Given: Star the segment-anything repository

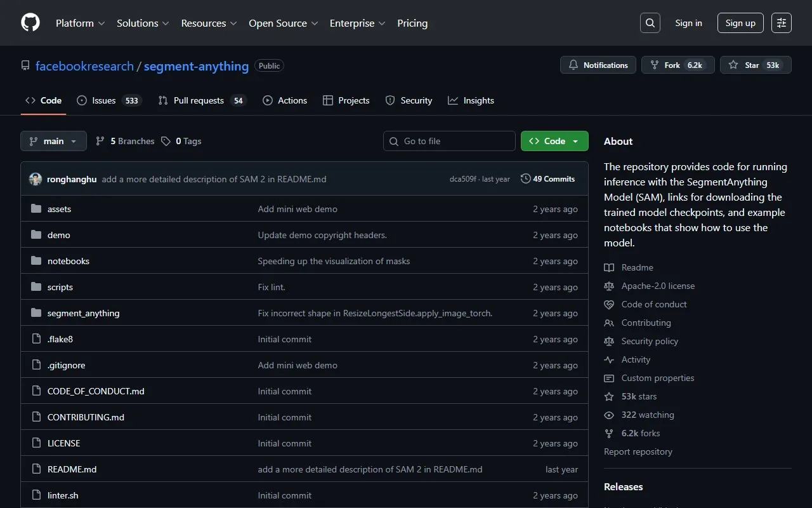Looking at the screenshot, I should click(755, 65).
